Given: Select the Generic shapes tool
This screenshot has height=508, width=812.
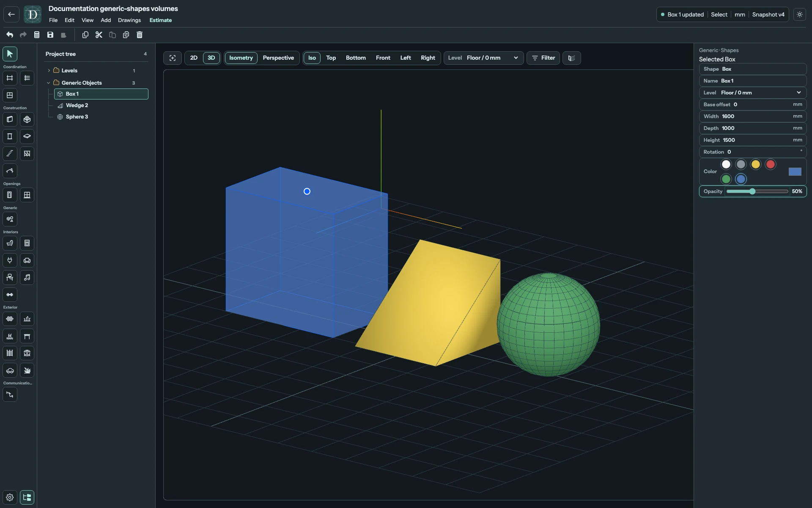Looking at the screenshot, I should click(x=10, y=219).
